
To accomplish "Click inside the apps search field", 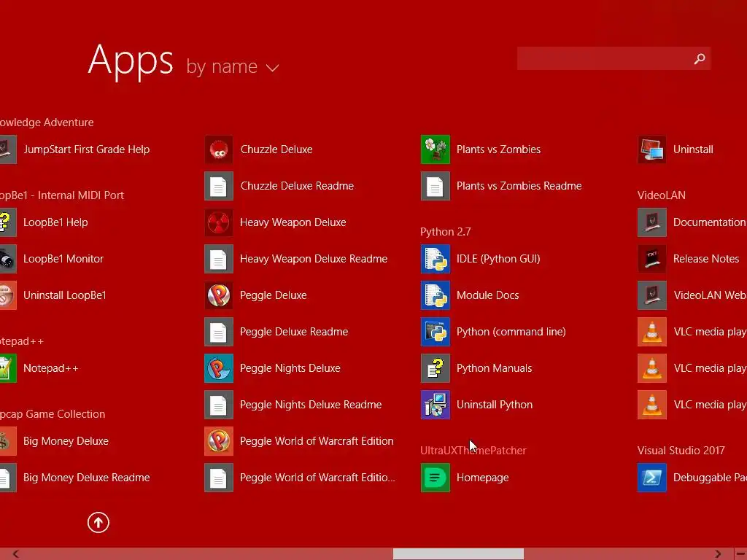I will 614,58.
